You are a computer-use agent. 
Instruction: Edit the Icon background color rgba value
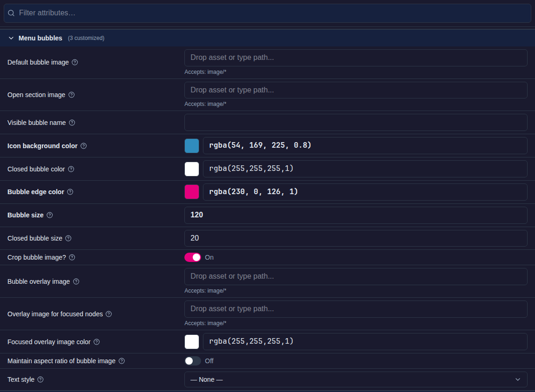point(365,146)
